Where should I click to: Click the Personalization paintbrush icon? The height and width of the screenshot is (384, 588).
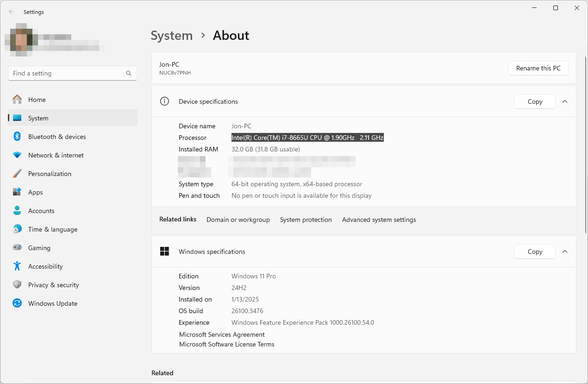[x=17, y=174]
